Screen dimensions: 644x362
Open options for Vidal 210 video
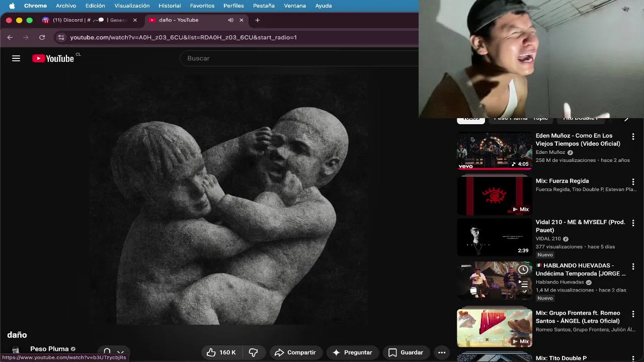pyautogui.click(x=633, y=223)
